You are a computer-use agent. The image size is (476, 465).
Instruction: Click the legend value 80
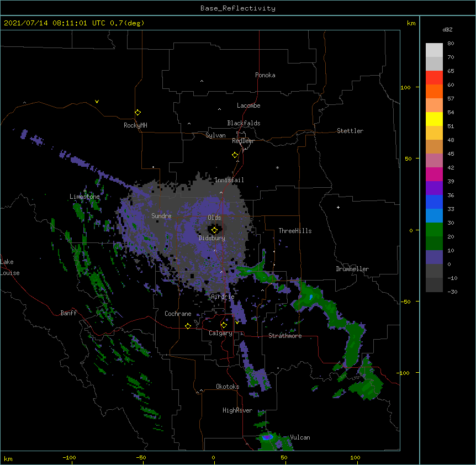click(x=451, y=43)
